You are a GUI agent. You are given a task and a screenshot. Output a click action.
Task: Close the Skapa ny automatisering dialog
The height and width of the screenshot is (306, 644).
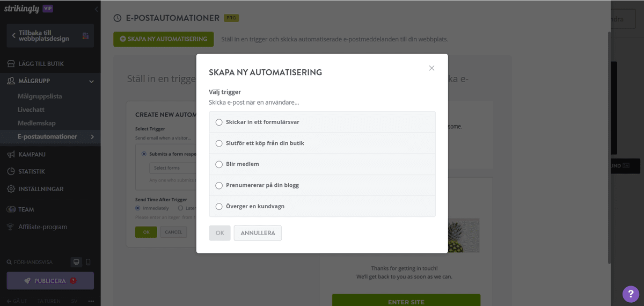[x=431, y=68]
